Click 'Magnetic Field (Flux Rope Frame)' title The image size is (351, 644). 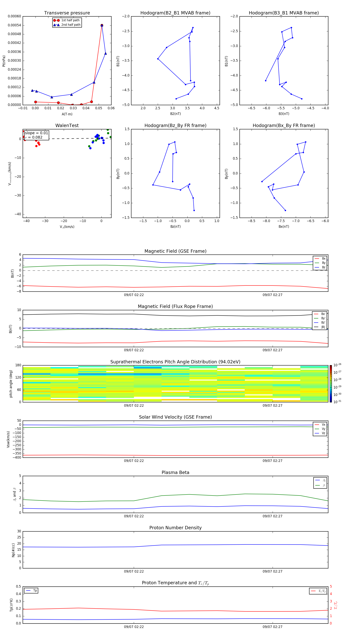tap(175, 307)
